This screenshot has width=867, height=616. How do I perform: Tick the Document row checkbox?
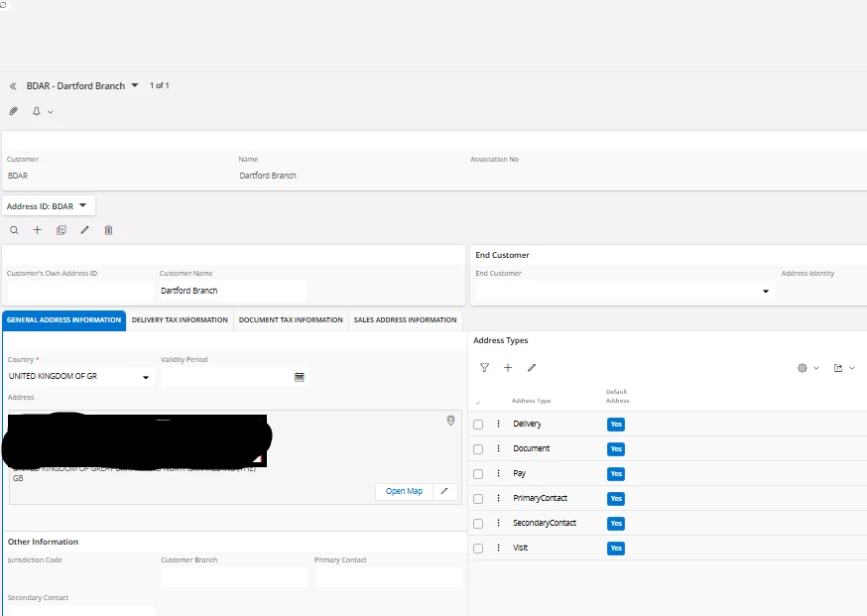click(x=478, y=449)
